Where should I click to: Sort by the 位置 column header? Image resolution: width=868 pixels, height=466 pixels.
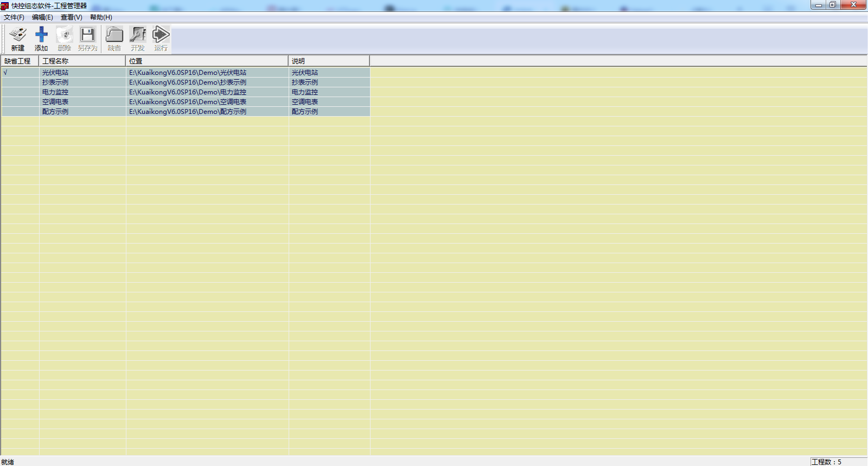click(x=207, y=61)
